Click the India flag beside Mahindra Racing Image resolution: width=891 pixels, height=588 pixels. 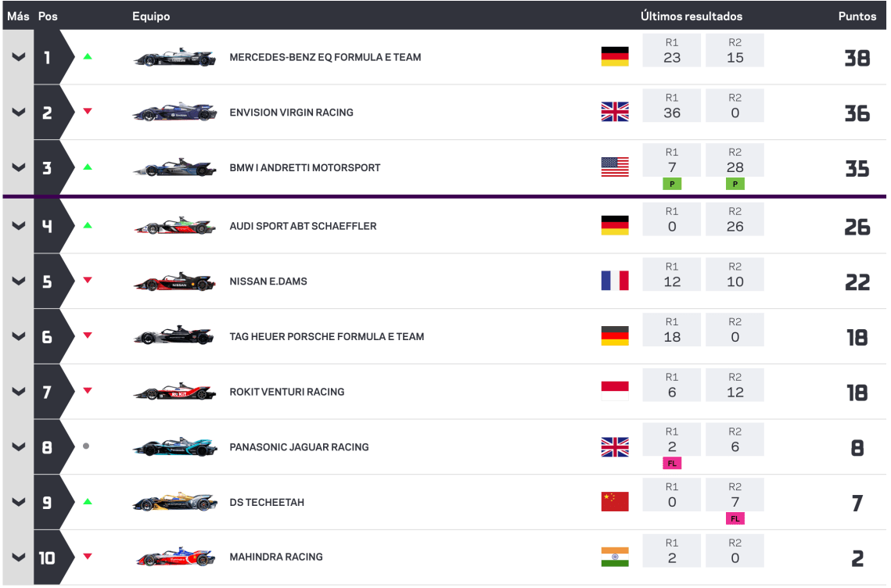[614, 557]
